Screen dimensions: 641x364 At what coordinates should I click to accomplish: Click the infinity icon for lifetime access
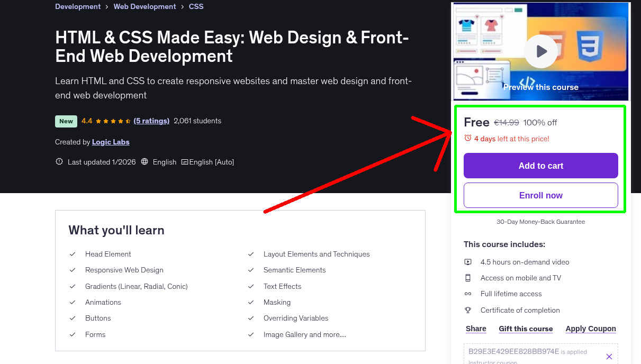pos(468,294)
